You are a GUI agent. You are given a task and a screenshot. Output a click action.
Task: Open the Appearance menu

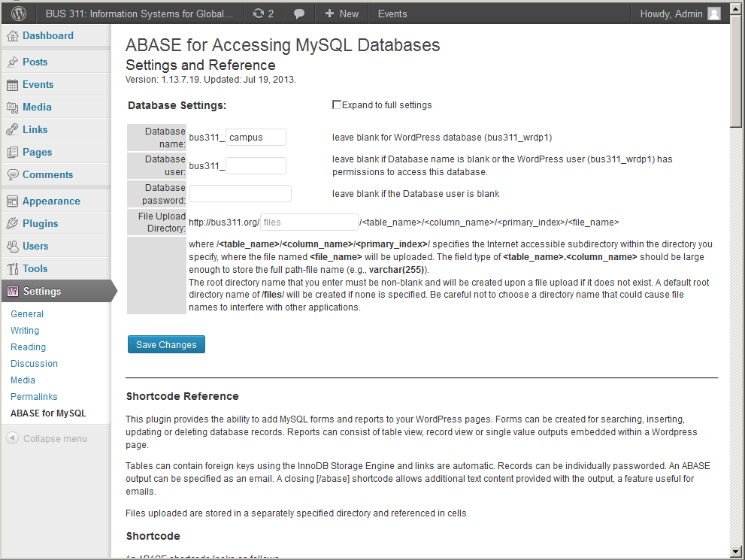click(51, 201)
